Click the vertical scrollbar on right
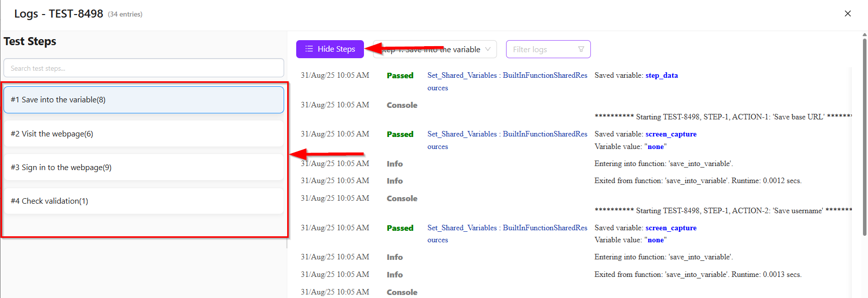The image size is (868, 298). [x=864, y=135]
